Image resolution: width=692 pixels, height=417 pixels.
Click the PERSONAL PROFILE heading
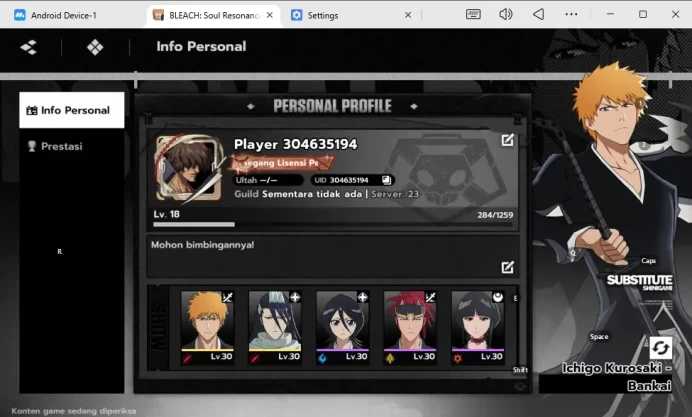click(332, 106)
